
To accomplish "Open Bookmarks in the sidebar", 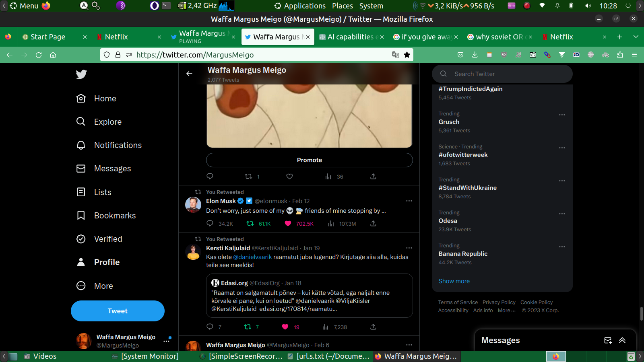I will pos(106,216).
